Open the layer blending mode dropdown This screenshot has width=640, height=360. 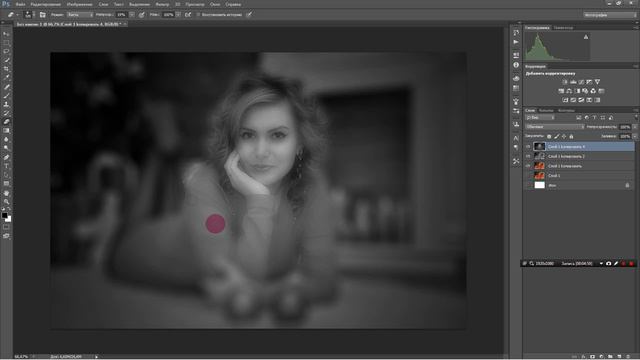[x=555, y=127]
